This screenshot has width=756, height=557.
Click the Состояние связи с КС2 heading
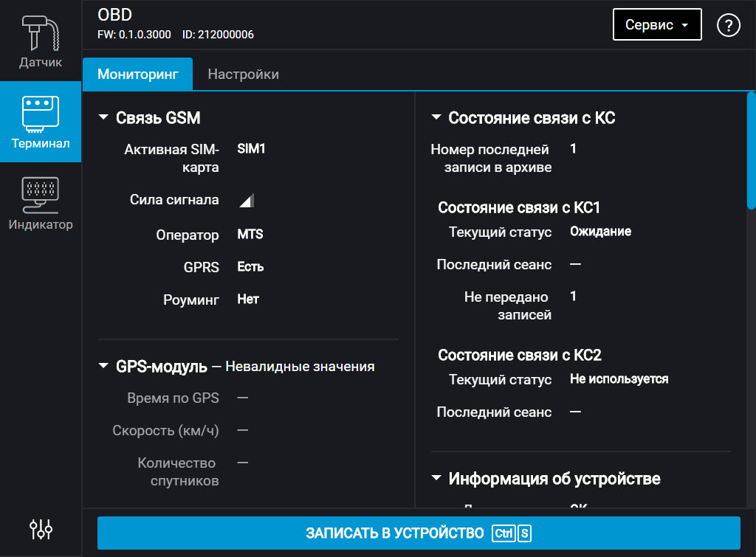tap(519, 355)
